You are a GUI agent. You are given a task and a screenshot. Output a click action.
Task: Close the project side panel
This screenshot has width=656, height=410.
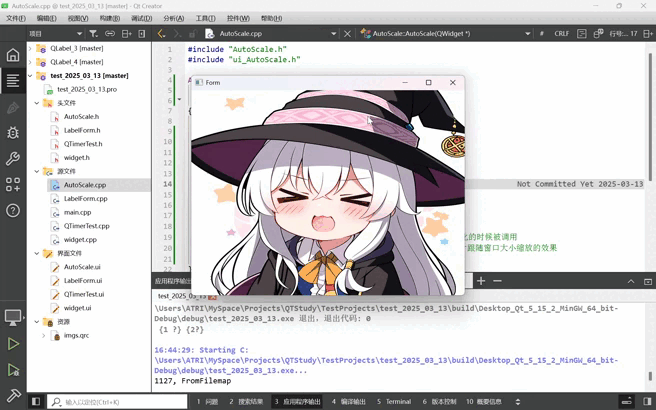tap(142, 34)
